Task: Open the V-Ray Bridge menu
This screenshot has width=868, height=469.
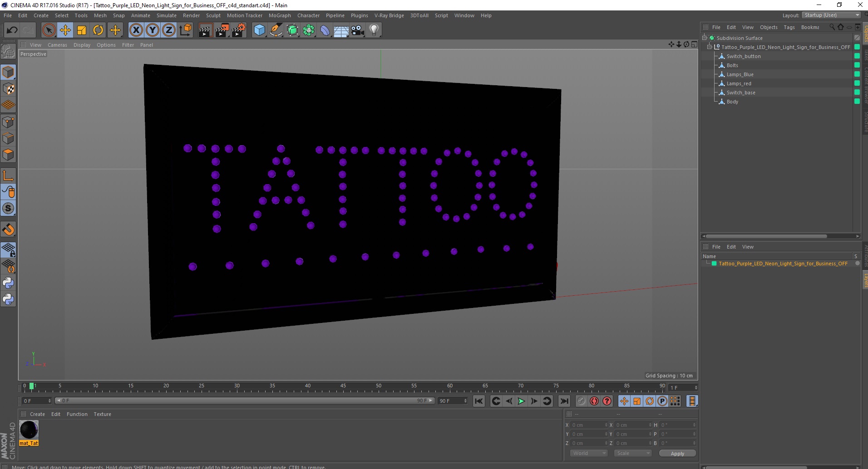Action: [x=389, y=15]
